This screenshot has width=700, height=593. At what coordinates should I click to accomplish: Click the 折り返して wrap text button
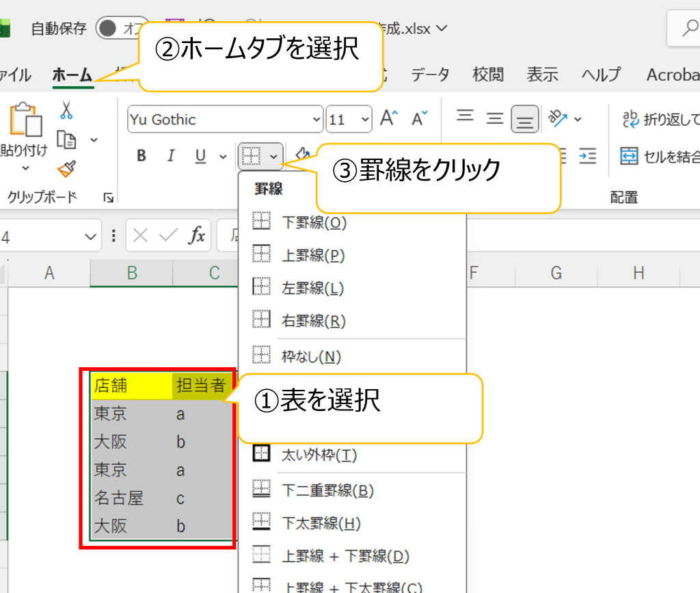click(x=661, y=120)
